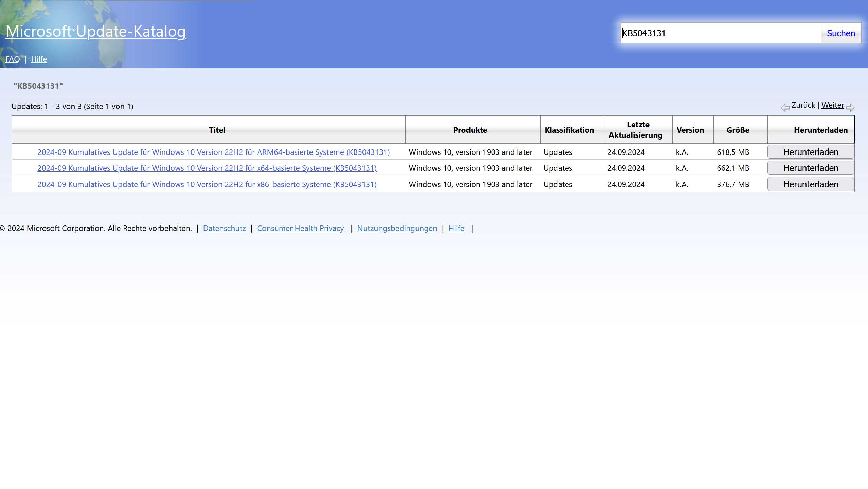Screen dimensions: 868x489
Task: Open the x64-basierte Systeme update link
Action: click(207, 168)
